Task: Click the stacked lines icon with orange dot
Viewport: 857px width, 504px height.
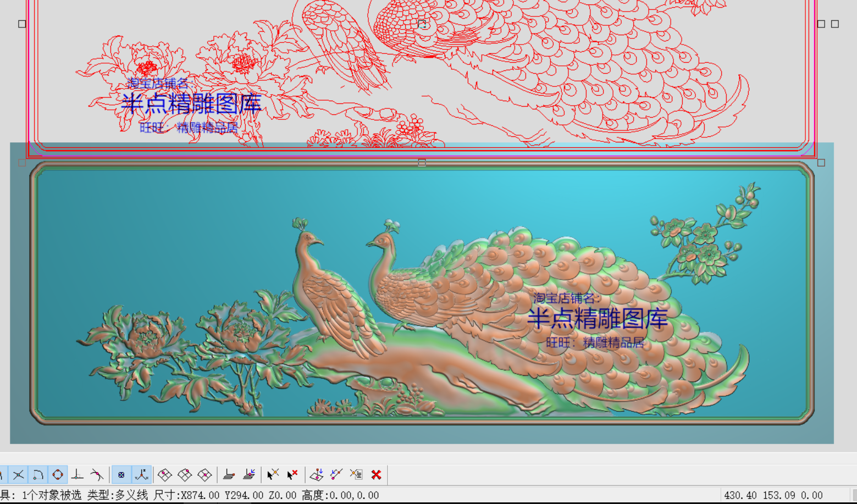Action: click(x=229, y=474)
